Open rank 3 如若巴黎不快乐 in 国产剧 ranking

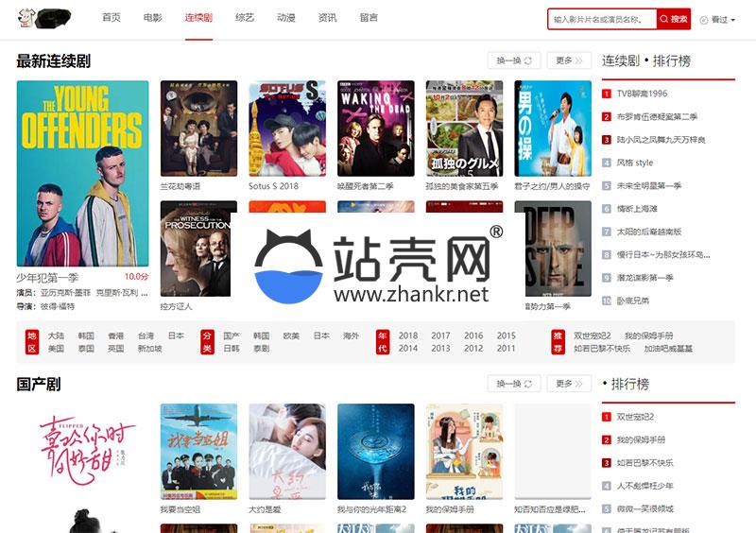click(x=645, y=463)
